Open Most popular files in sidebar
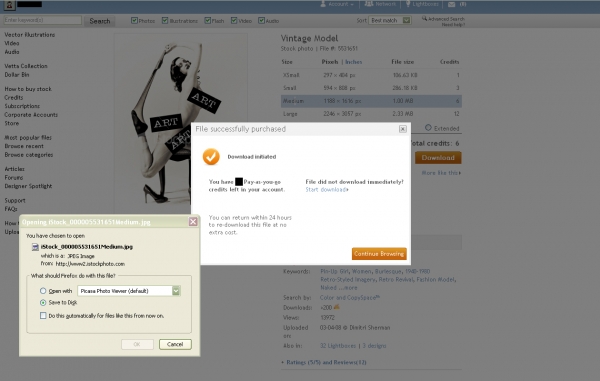This screenshot has width=600, height=381. click(28, 138)
